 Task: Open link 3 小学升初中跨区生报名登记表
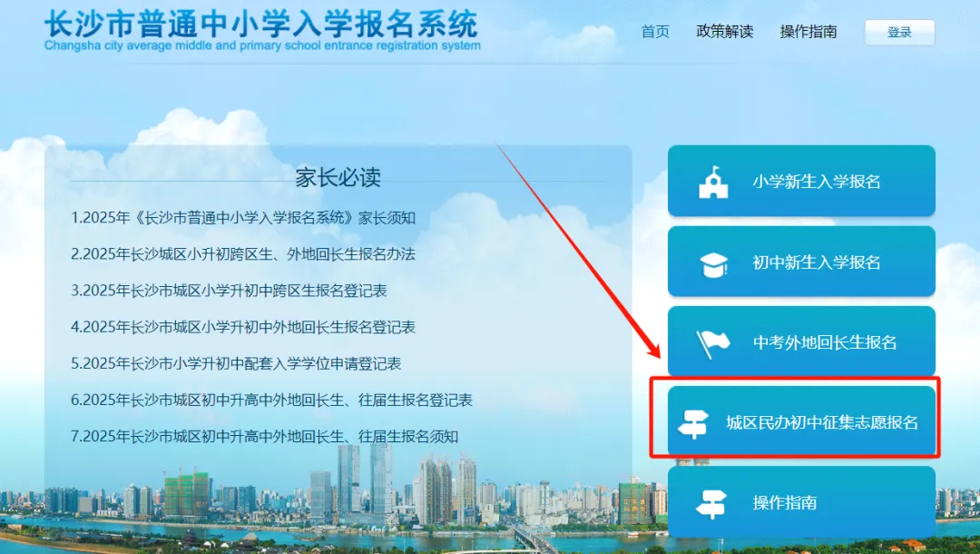tap(229, 290)
